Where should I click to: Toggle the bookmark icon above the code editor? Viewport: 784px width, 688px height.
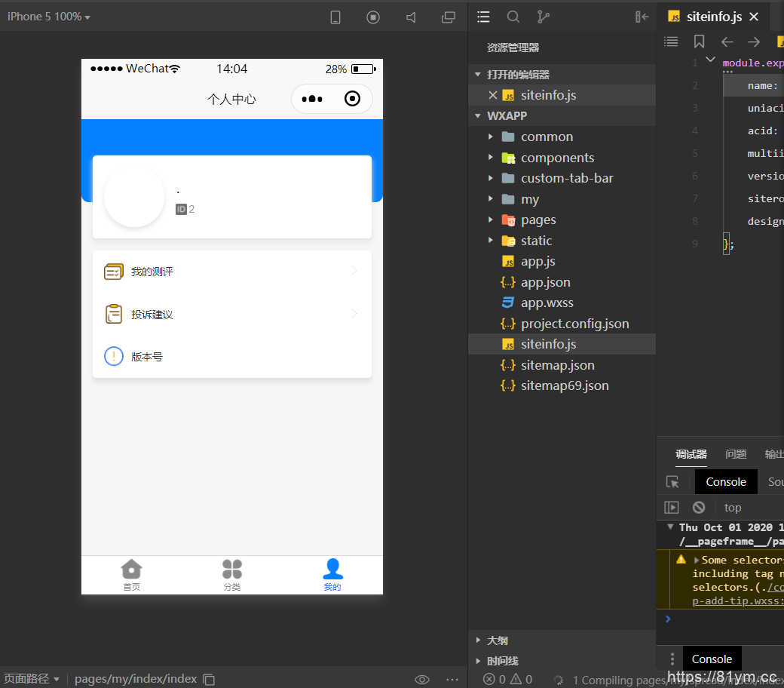click(697, 41)
